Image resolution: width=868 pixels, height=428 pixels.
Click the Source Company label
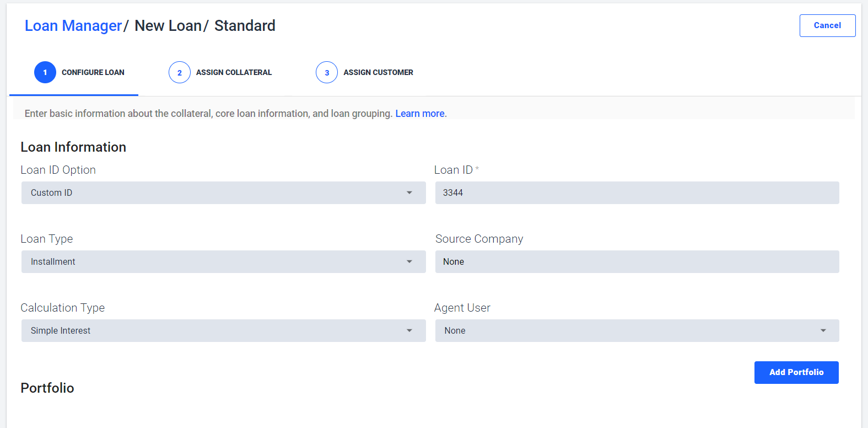coord(479,239)
